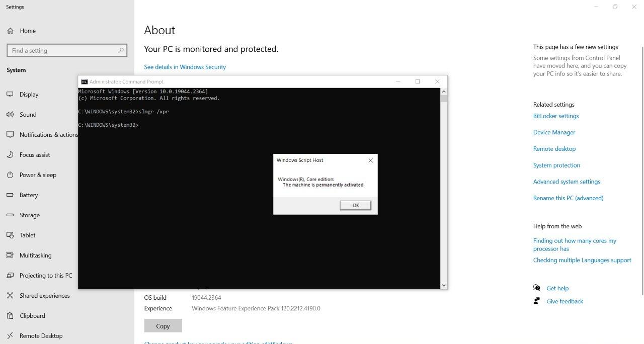Click the Storage drive icon

tap(10, 215)
